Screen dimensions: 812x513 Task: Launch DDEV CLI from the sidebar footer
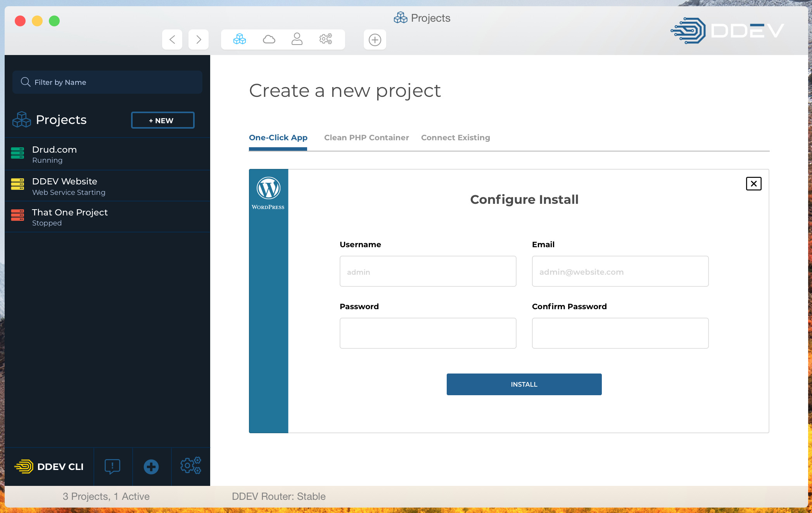coord(49,467)
